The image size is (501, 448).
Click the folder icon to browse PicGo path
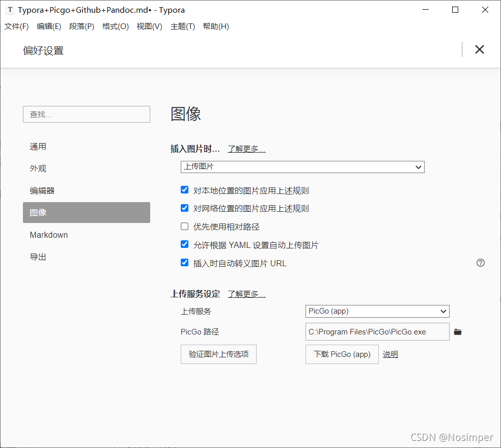[458, 332]
